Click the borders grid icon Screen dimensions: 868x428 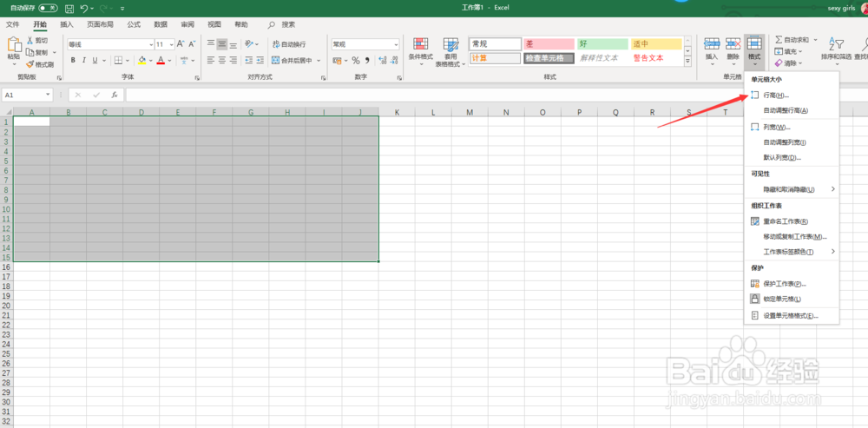[118, 61]
